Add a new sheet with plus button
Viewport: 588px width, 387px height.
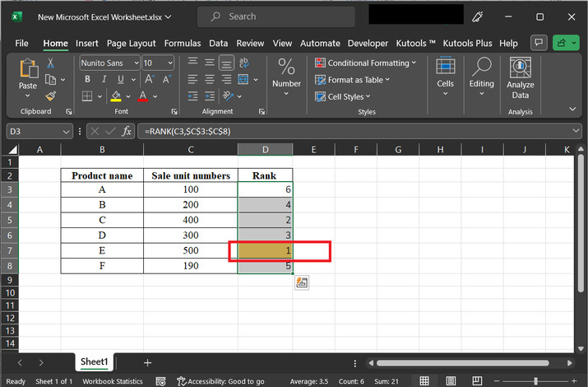point(147,362)
